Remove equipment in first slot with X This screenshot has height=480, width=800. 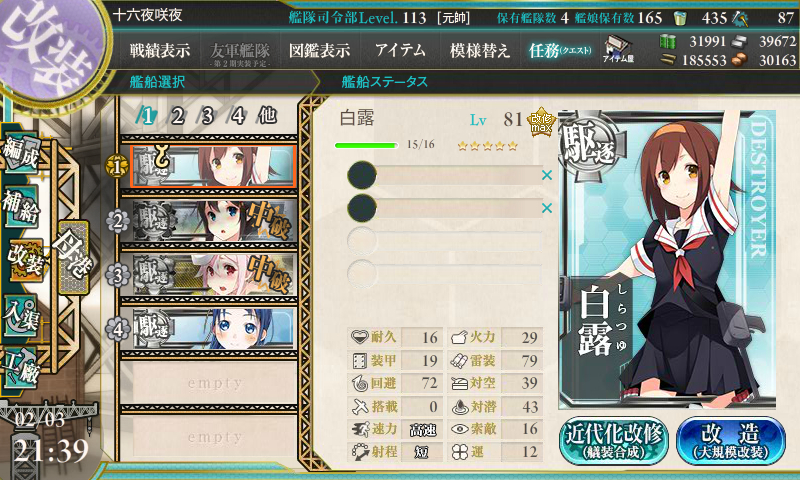coord(546,175)
